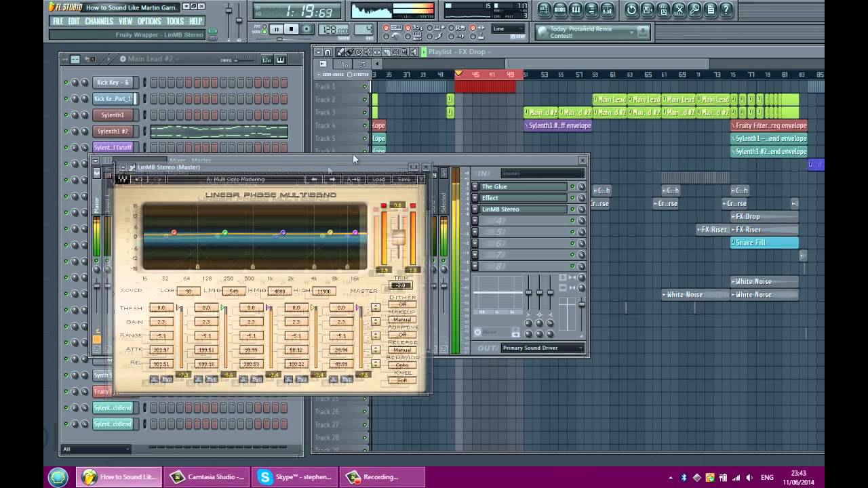The height and width of the screenshot is (488, 868).
Task: Select the playlist pencil draw tool
Action: point(341,52)
